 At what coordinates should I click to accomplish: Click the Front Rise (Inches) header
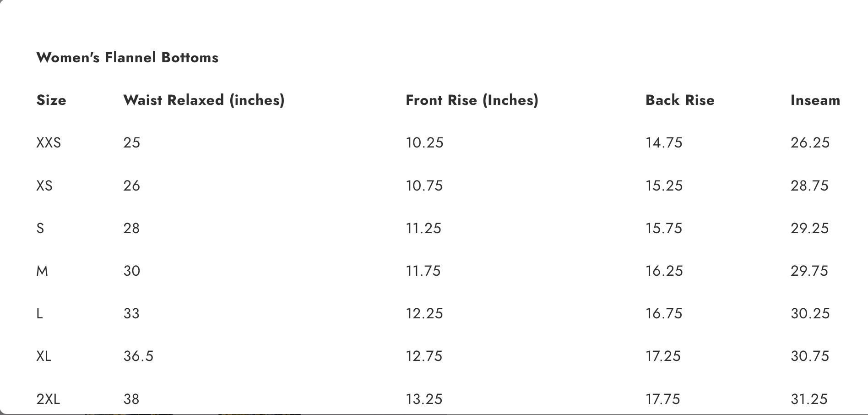coord(472,100)
